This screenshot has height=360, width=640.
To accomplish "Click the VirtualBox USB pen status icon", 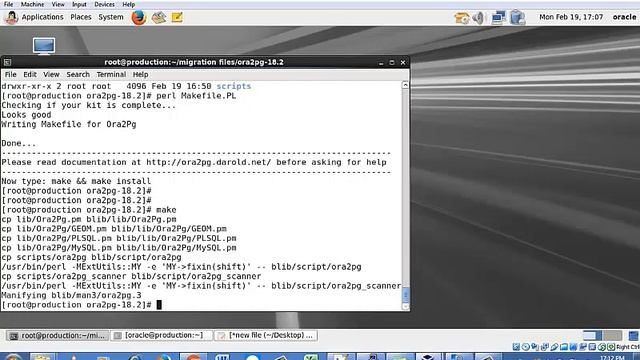I will [554, 347].
